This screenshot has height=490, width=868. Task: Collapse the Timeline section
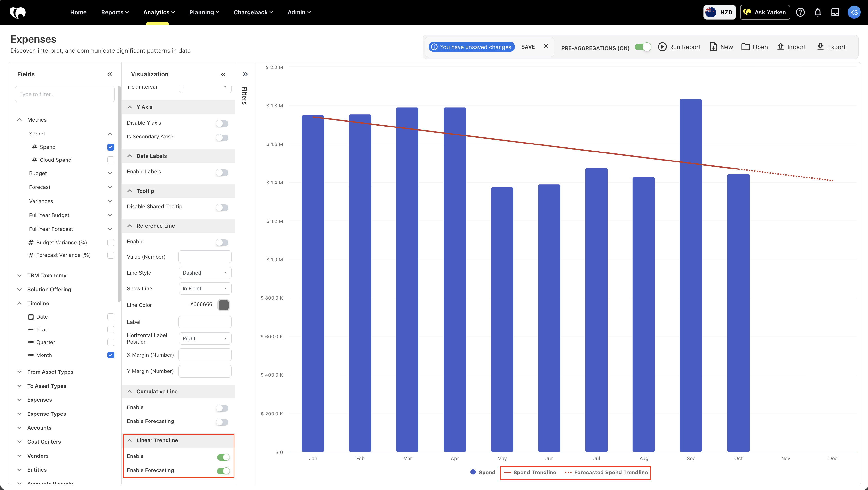[20, 303]
